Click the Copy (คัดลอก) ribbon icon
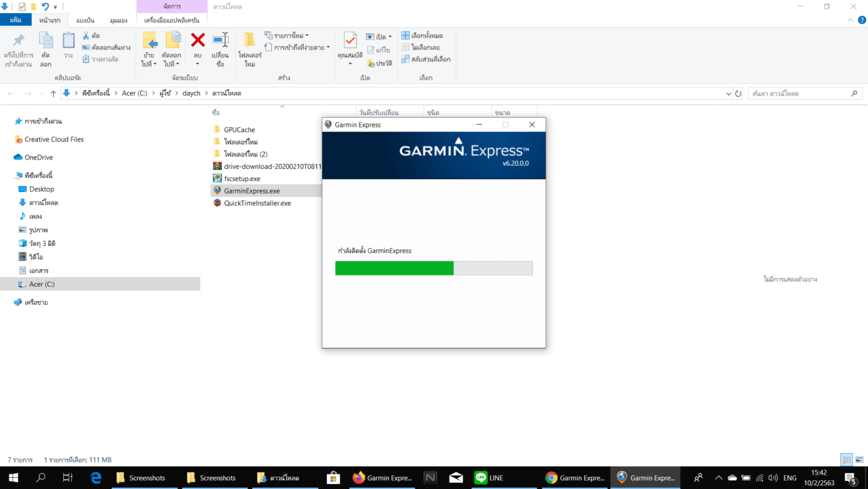This screenshot has height=489, width=868. 46,50
